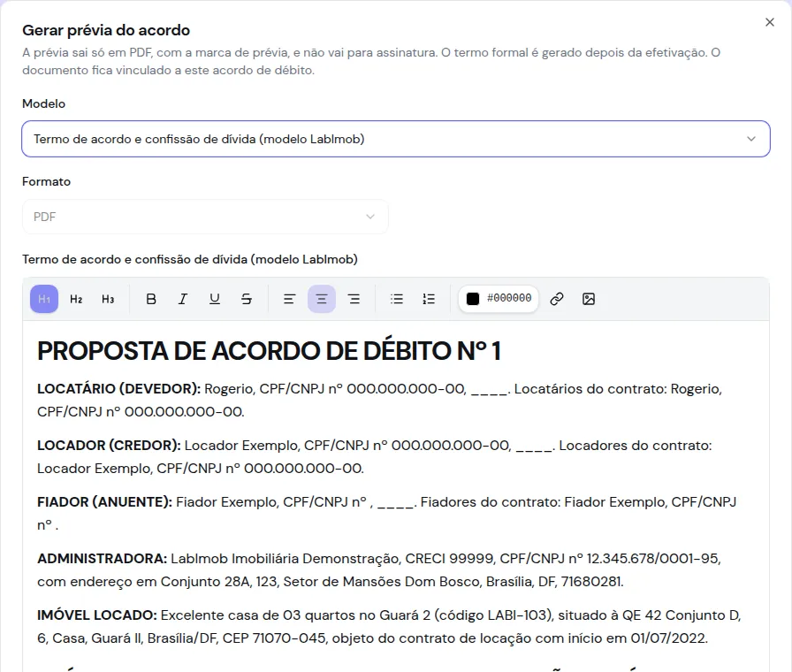Apply Heading 3 format
The width and height of the screenshot is (792, 672).
pos(108,299)
